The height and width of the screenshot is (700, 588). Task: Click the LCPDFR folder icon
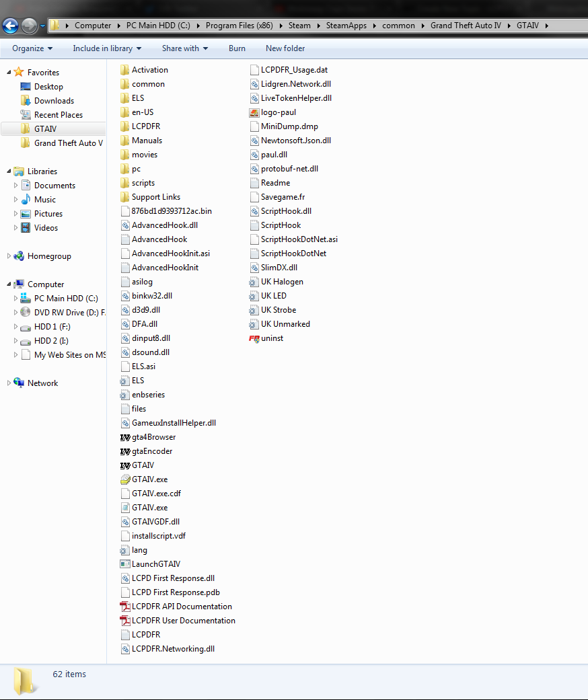pyautogui.click(x=124, y=126)
